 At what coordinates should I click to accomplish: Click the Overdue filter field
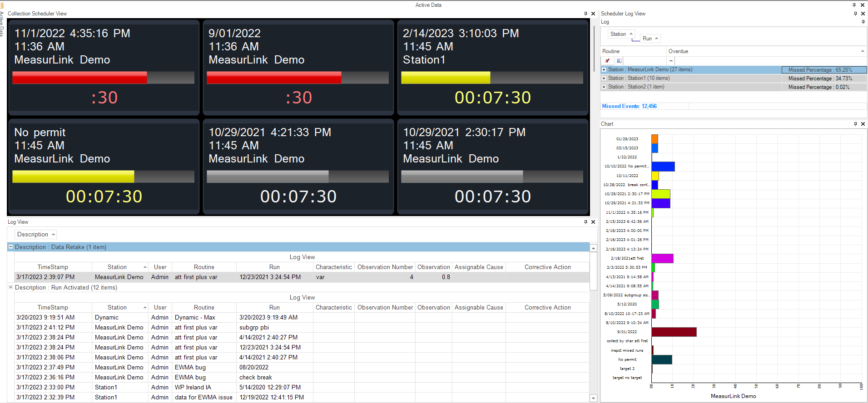[770, 60]
